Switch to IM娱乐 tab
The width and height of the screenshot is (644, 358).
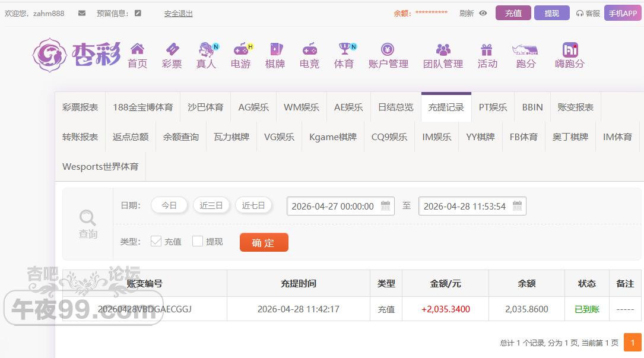(x=437, y=137)
